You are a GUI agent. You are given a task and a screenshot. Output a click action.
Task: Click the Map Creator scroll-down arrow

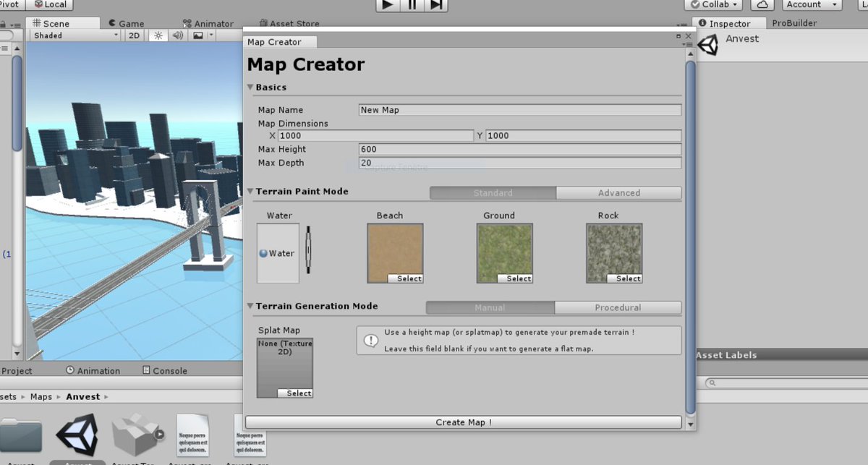pos(690,425)
